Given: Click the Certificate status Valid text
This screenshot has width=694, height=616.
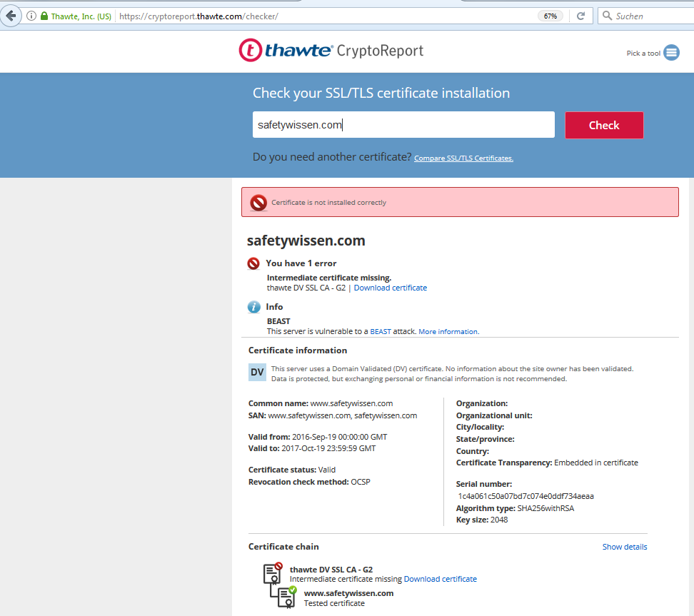Looking at the screenshot, I should pyautogui.click(x=292, y=470).
